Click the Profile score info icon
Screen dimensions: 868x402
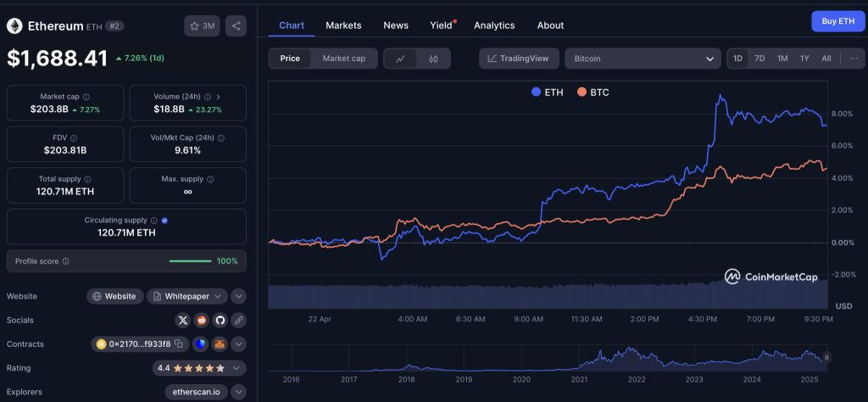tap(66, 261)
